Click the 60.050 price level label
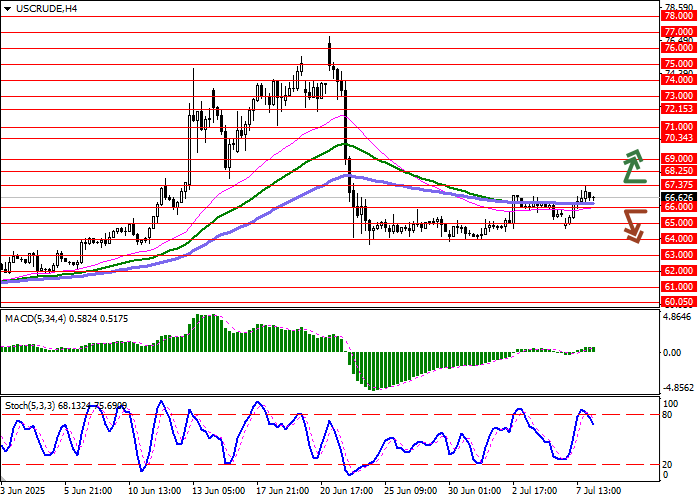Image resolution: width=700 pixels, height=500 pixels. (678, 301)
